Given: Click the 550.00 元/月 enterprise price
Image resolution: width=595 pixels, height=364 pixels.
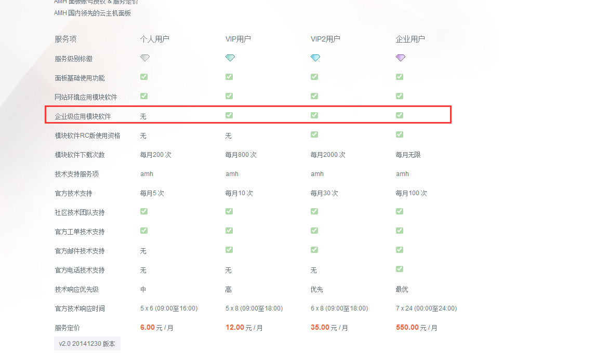Looking at the screenshot, I should click(416, 328).
